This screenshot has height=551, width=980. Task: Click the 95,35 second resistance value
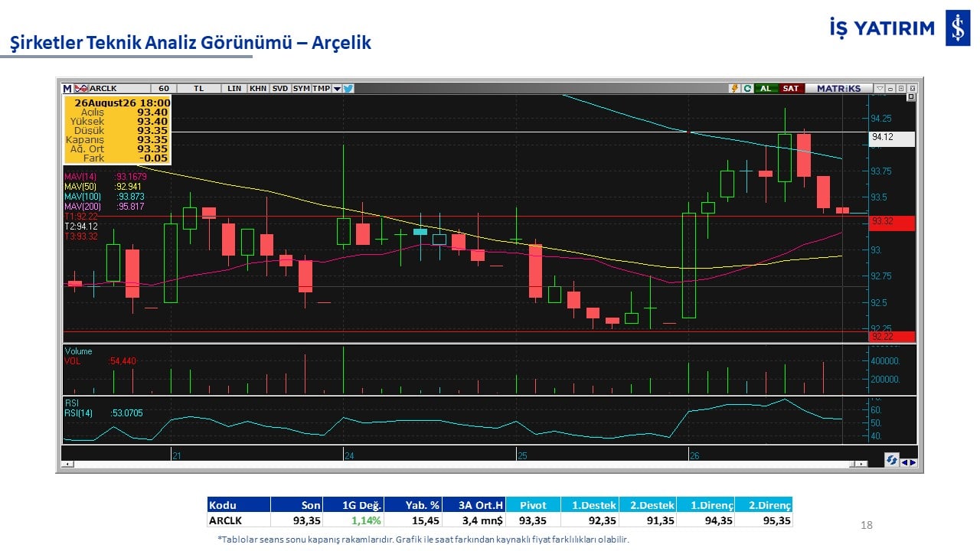[x=764, y=520]
